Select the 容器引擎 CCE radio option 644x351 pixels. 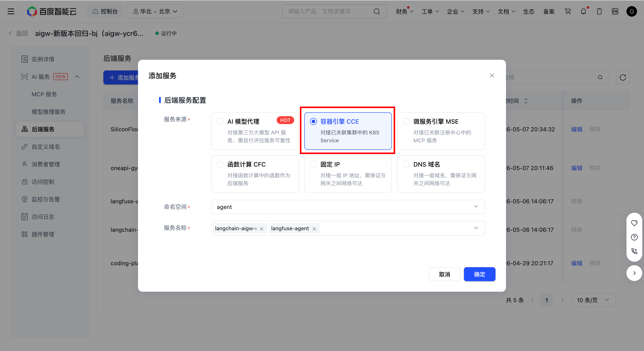click(313, 121)
